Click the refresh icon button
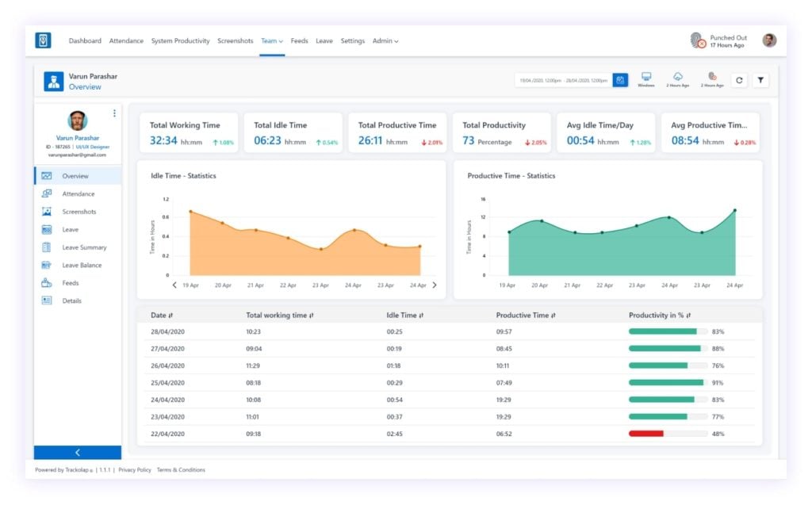 [x=739, y=80]
